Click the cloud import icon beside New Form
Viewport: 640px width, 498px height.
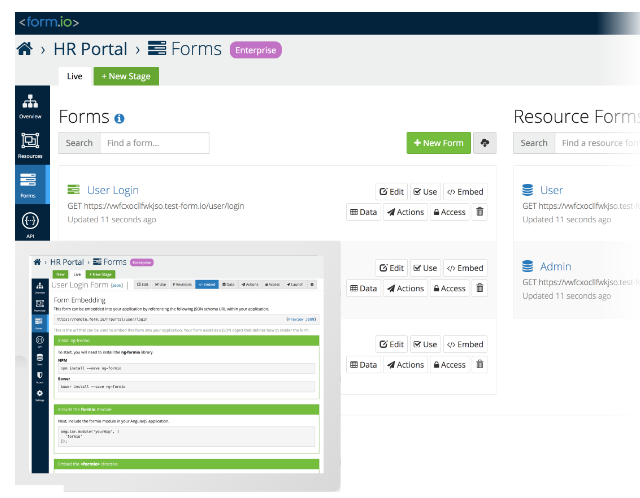coord(484,143)
